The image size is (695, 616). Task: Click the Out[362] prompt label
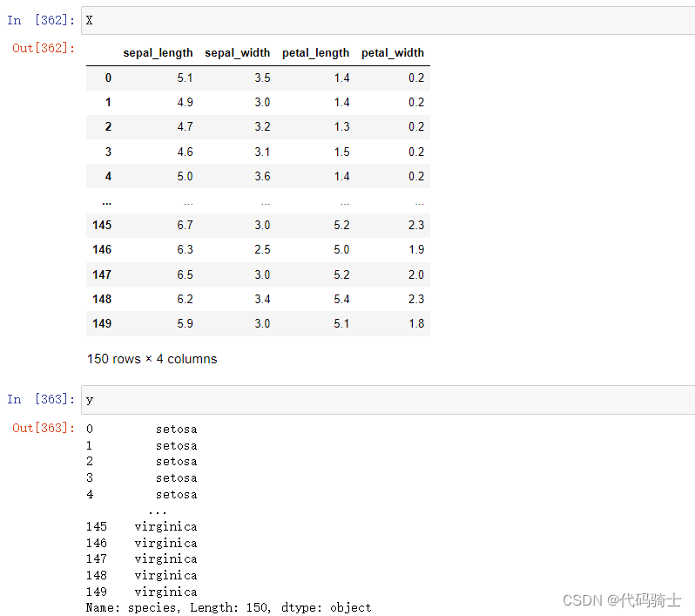pos(43,48)
